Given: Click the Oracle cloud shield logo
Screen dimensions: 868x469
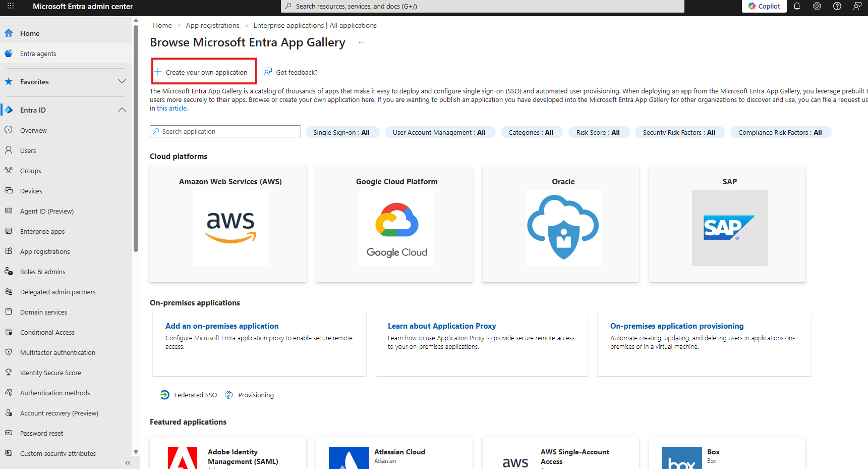Looking at the screenshot, I should click(x=563, y=228).
